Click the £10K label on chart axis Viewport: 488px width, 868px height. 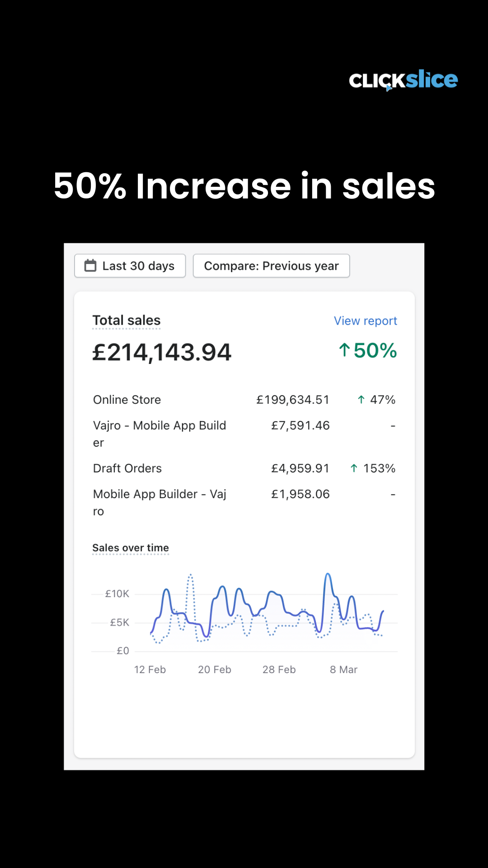[117, 594]
